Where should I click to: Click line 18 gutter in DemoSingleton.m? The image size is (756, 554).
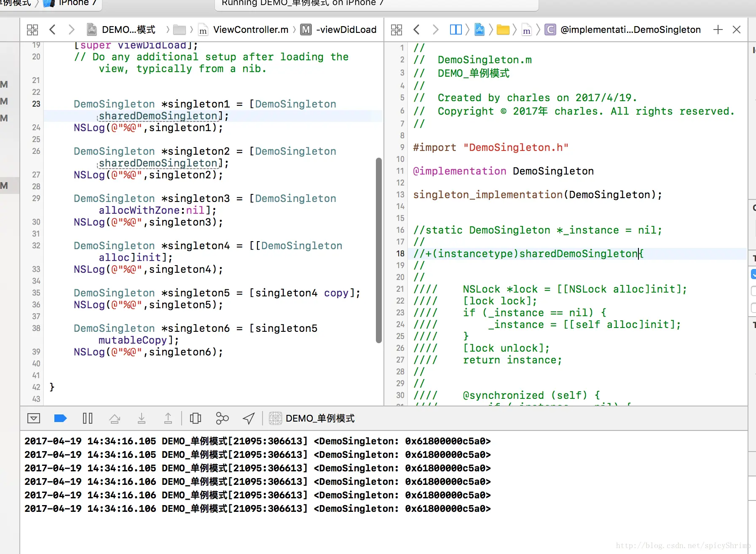pyautogui.click(x=400, y=253)
